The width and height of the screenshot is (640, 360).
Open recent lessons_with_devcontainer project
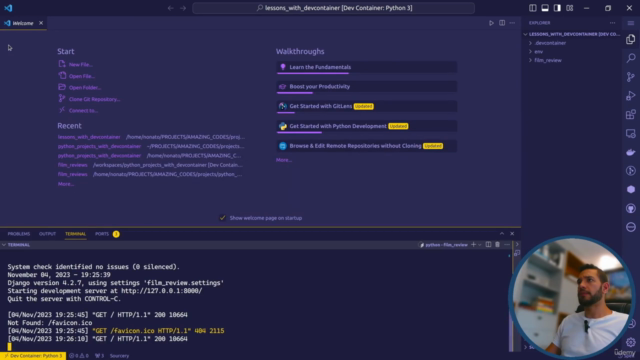89,137
